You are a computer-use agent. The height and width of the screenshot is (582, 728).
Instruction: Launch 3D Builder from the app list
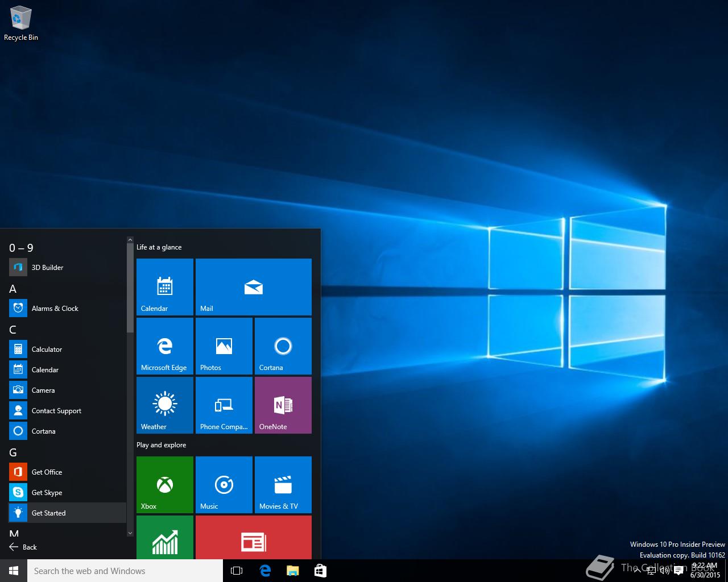point(67,267)
